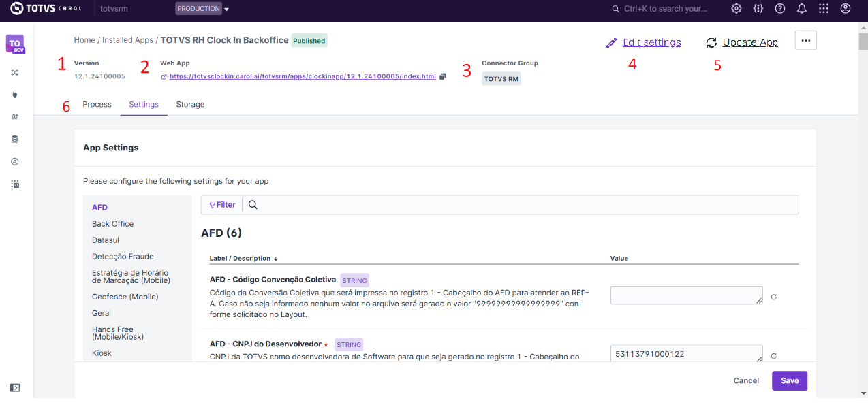Open the PRODUCTION environment dropdown

coord(202,9)
